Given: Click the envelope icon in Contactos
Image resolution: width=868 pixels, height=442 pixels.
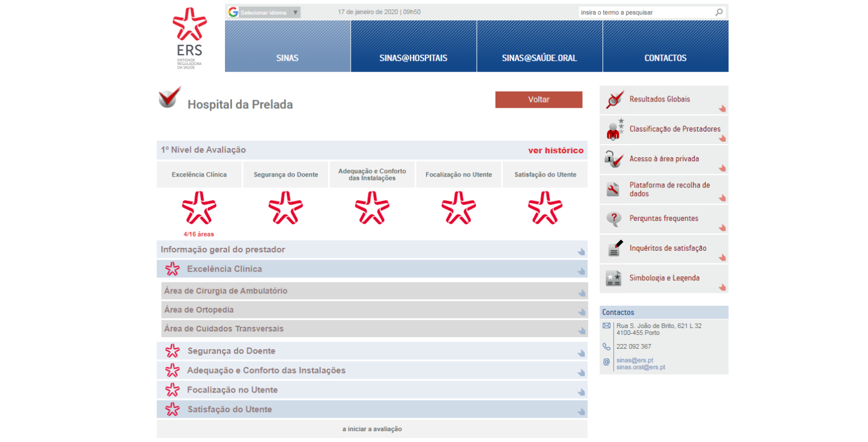Looking at the screenshot, I should click(607, 326).
